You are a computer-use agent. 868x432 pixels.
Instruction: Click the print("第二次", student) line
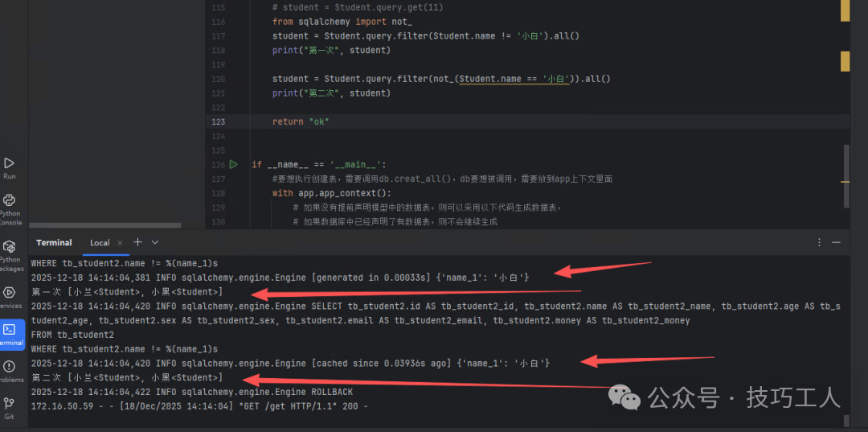coord(331,93)
